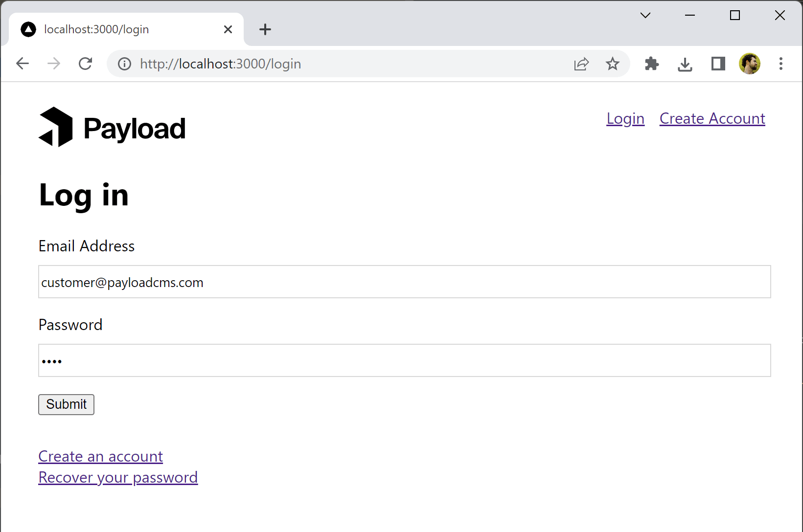Focus the Password input field
The image size is (803, 532).
point(405,360)
